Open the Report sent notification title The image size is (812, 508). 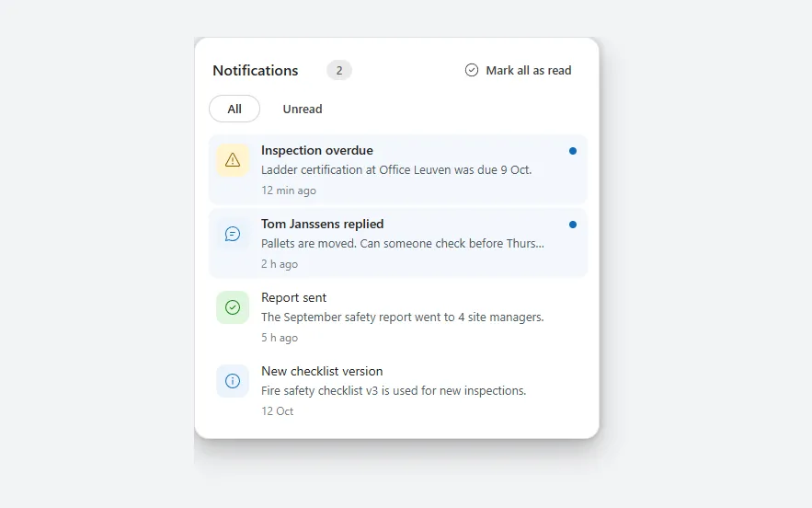[x=293, y=297]
